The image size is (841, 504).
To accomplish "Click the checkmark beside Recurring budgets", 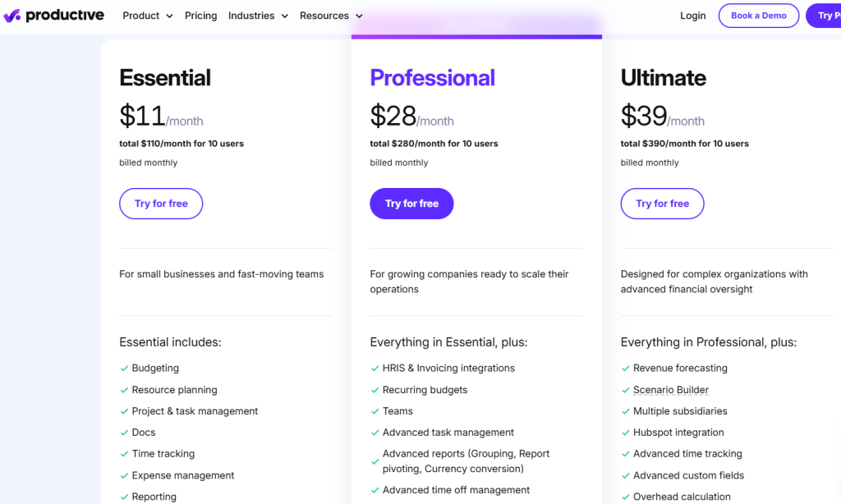I will pos(375,390).
